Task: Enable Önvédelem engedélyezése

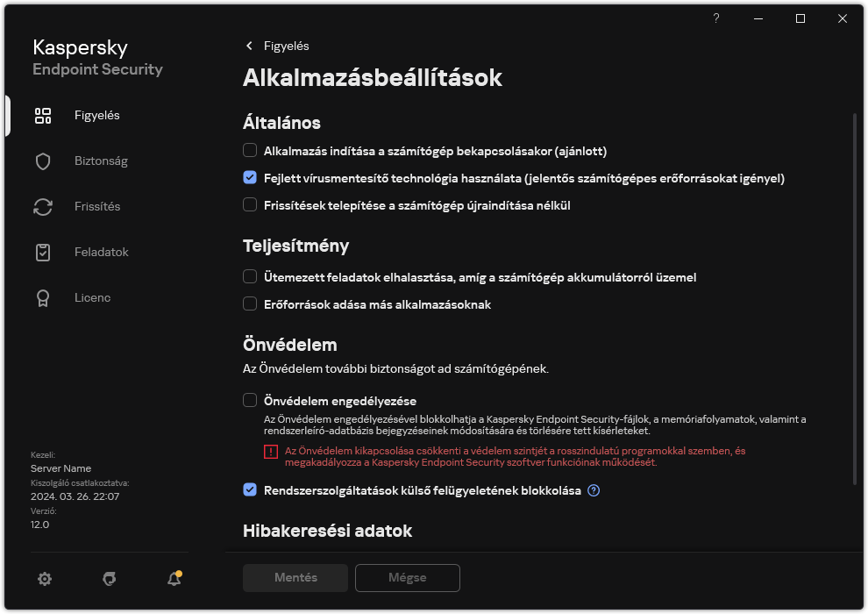Action: [250, 400]
